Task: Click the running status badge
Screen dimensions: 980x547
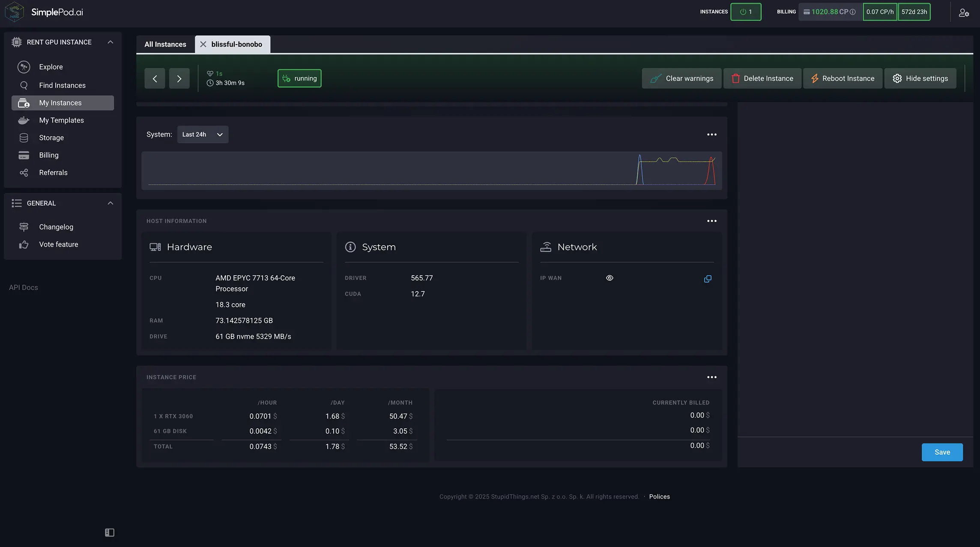Action: click(299, 78)
